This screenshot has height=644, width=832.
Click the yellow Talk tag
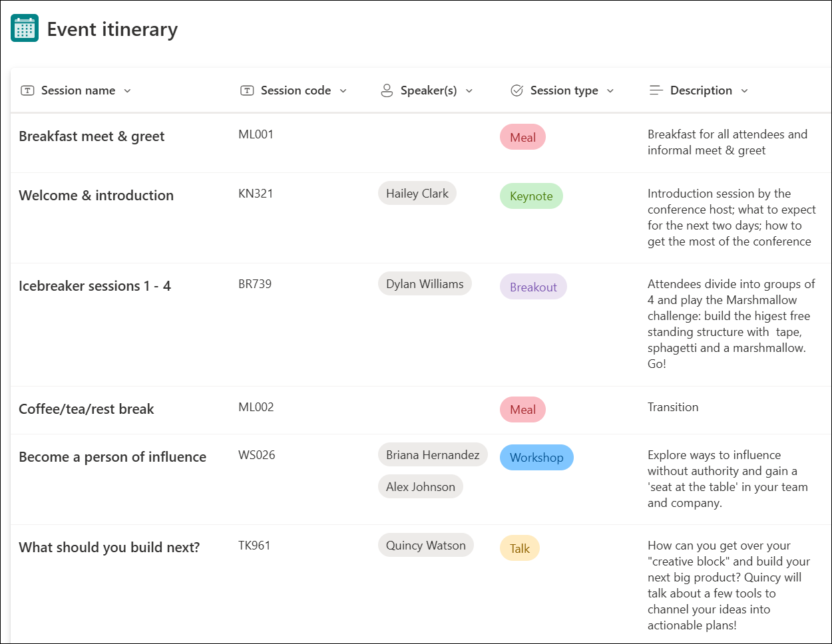point(519,548)
